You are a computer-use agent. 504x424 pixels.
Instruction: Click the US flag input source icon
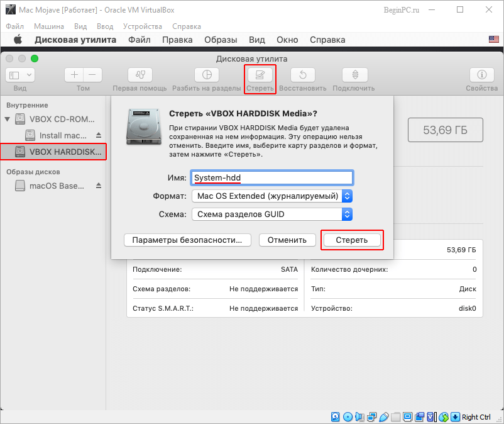click(494, 40)
